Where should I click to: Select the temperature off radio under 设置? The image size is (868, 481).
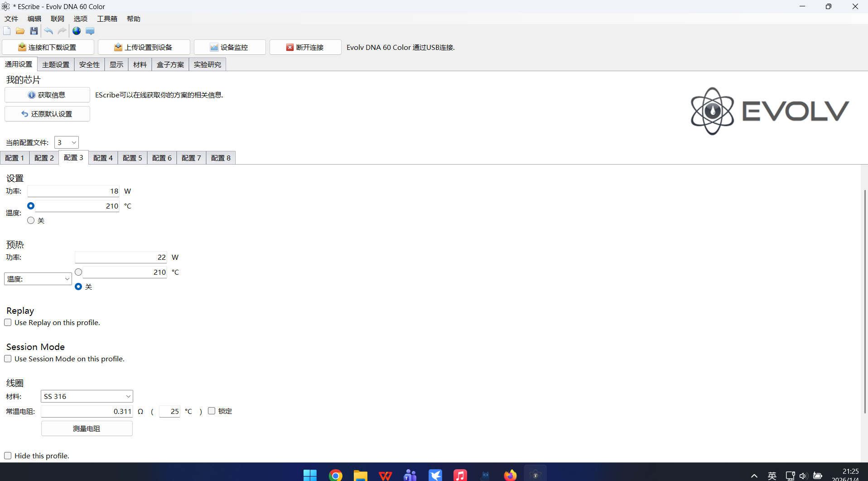coord(31,220)
